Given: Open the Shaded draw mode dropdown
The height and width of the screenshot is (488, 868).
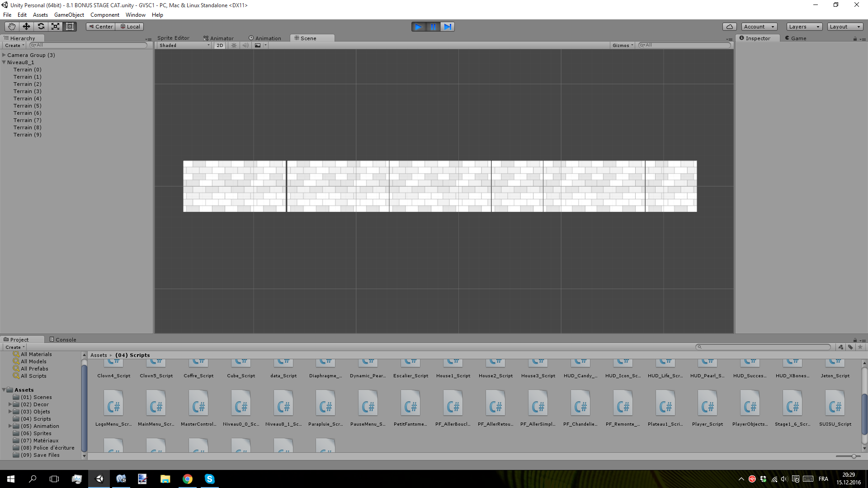Looking at the screenshot, I should [x=183, y=45].
